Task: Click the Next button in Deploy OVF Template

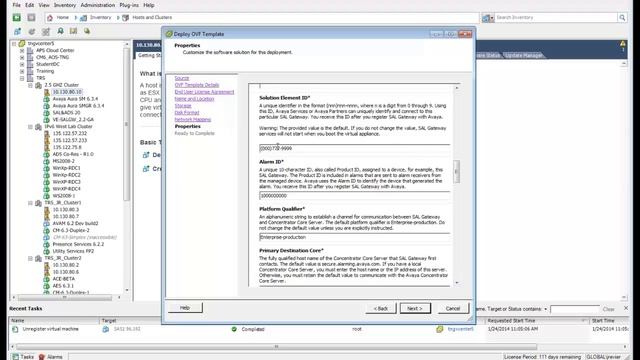Action: (415, 308)
